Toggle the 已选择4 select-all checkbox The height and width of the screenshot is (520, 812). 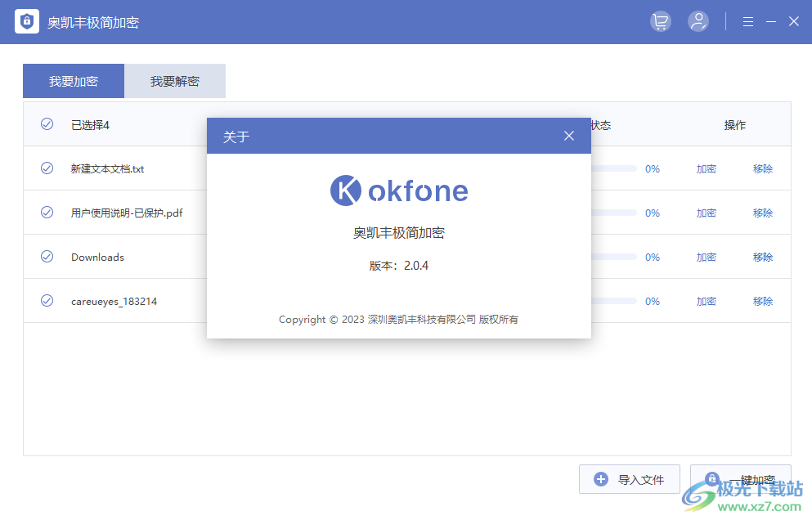[47, 123]
